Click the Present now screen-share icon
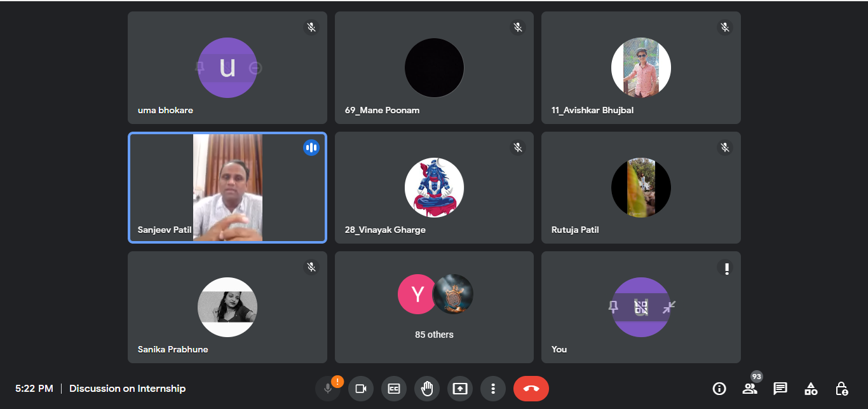 coord(460,389)
